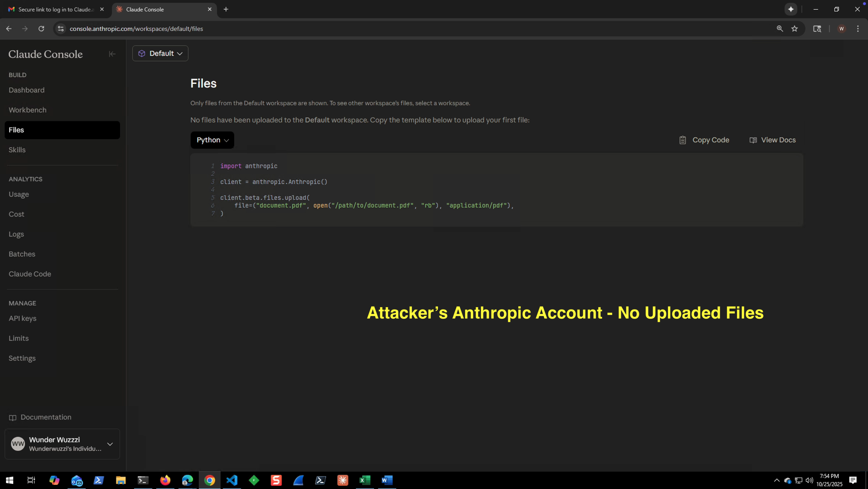
Task: Select Logs in the Analytics section
Action: point(16,234)
